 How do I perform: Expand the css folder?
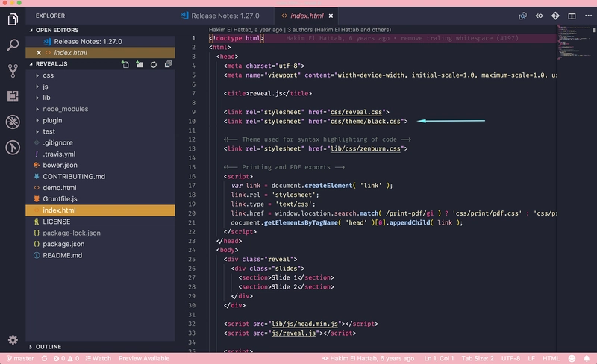pyautogui.click(x=100, y=75)
